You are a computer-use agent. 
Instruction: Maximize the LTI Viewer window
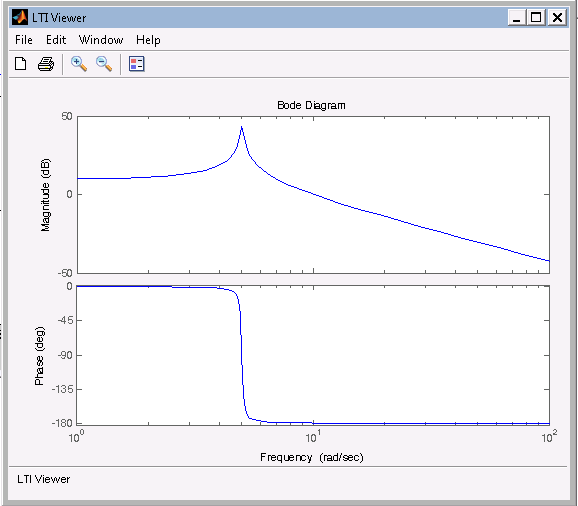(x=536, y=17)
